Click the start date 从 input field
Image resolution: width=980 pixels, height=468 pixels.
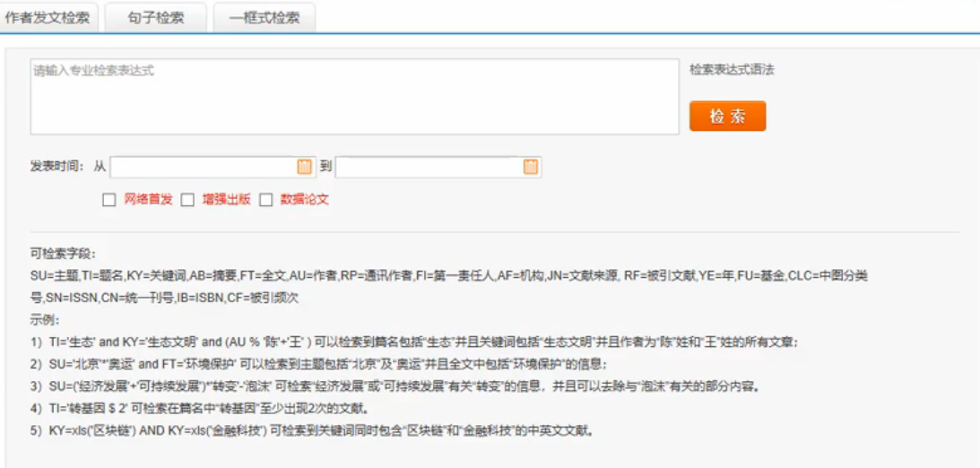point(212,167)
